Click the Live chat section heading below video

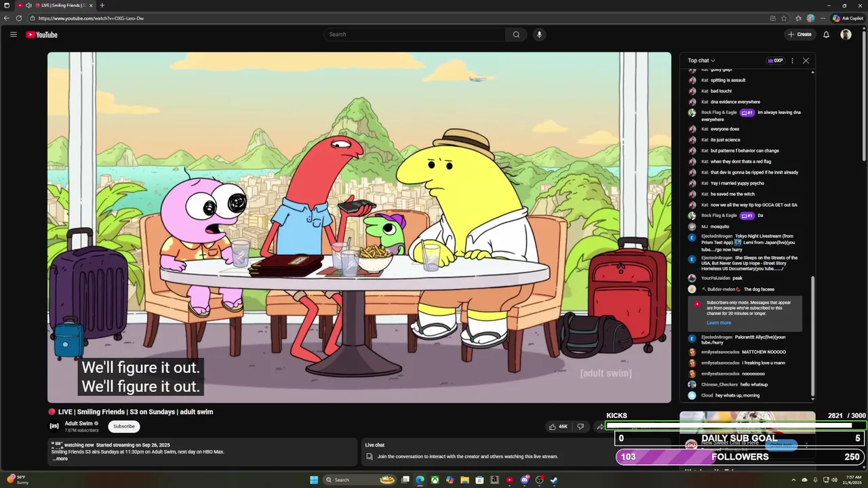375,445
